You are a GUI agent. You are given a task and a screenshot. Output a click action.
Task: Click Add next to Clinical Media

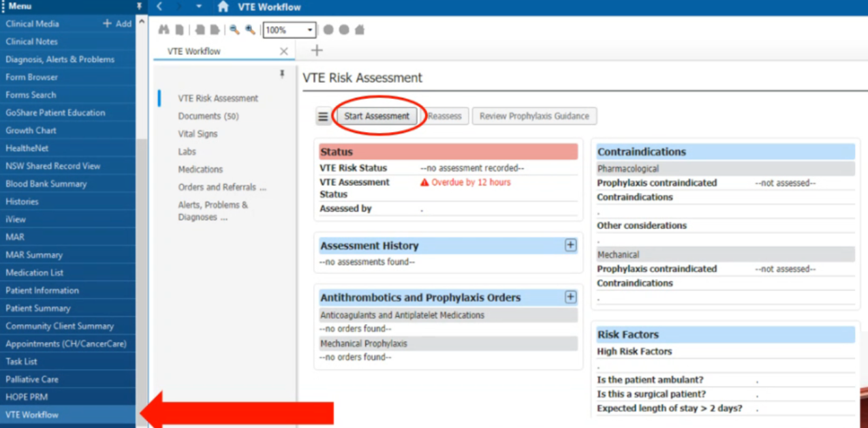117,23
